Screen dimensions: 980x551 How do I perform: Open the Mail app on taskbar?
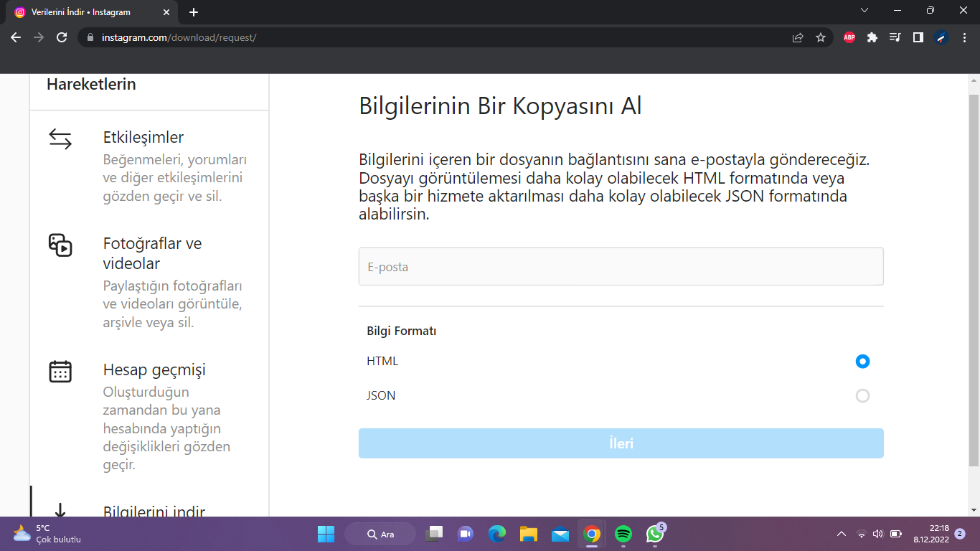[x=560, y=534]
